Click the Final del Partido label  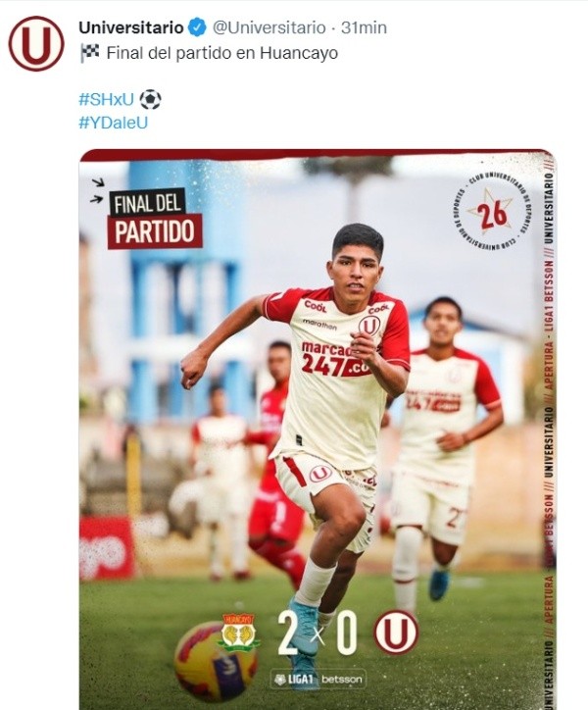point(155,219)
